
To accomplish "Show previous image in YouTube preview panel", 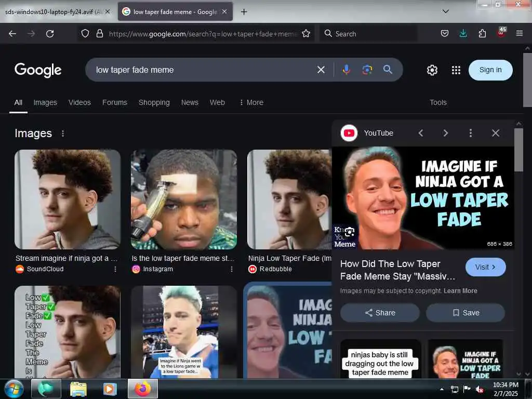I will [x=421, y=133].
